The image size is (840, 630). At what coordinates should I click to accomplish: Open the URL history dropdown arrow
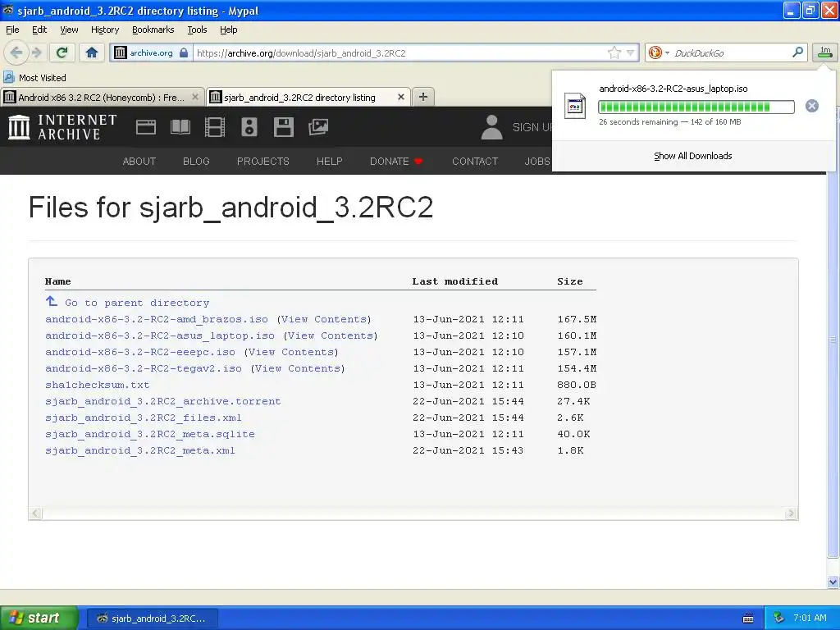pyautogui.click(x=631, y=52)
